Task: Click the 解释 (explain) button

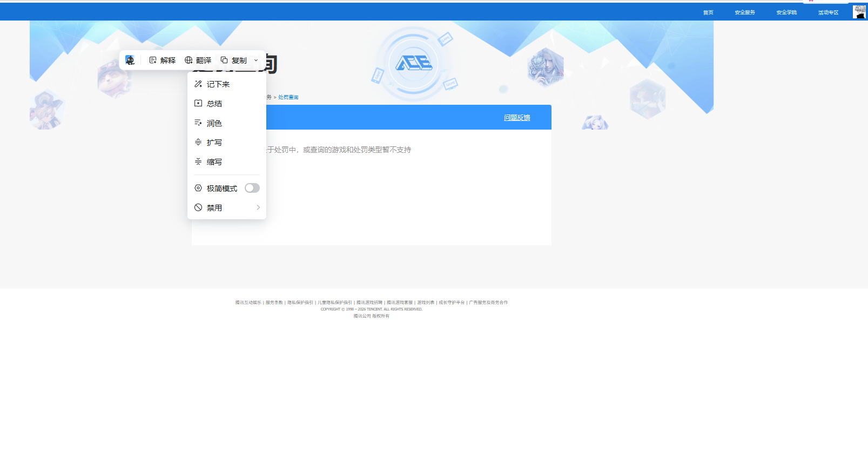Action: tap(163, 60)
